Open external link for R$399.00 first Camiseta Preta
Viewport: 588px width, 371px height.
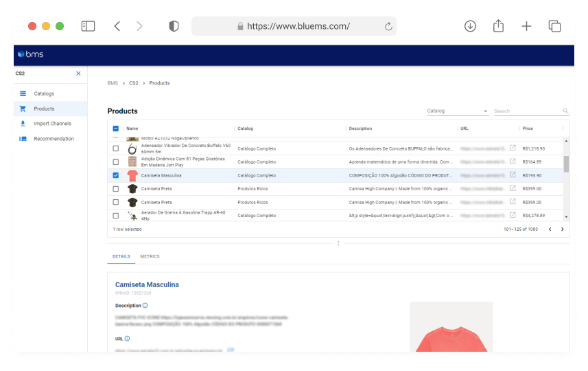pyautogui.click(x=513, y=188)
